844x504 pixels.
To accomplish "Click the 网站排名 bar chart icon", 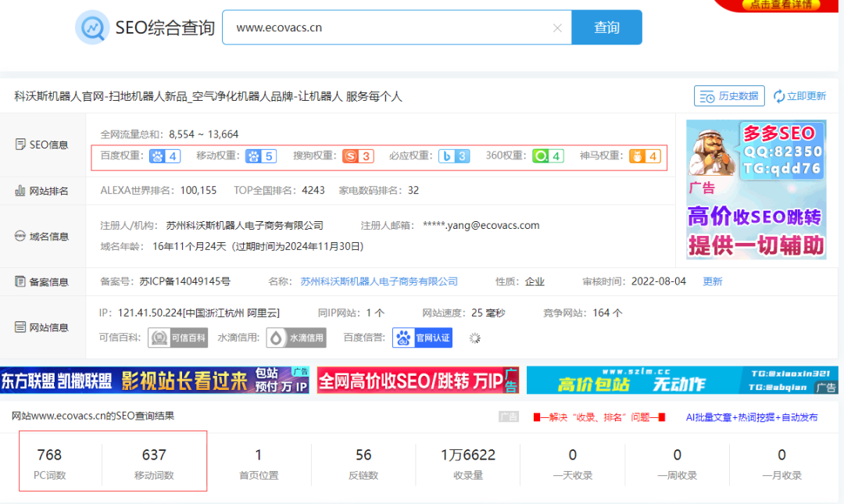I will point(20,191).
